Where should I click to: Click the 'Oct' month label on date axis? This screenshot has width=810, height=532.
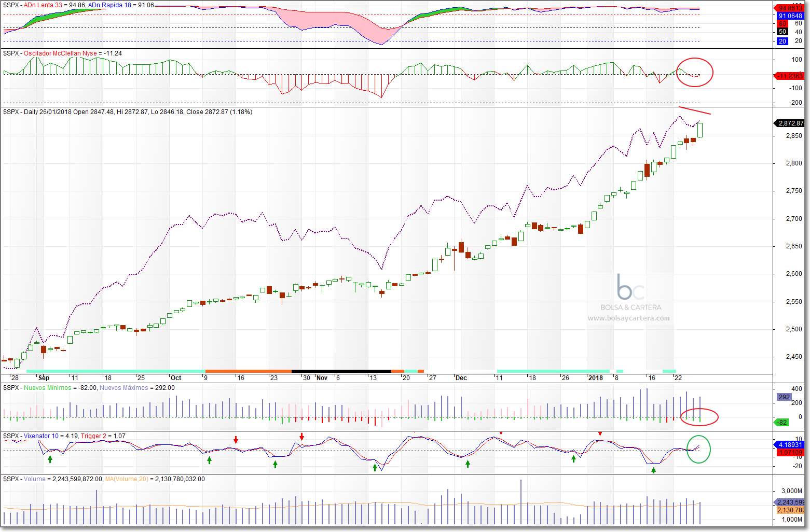[x=176, y=378]
